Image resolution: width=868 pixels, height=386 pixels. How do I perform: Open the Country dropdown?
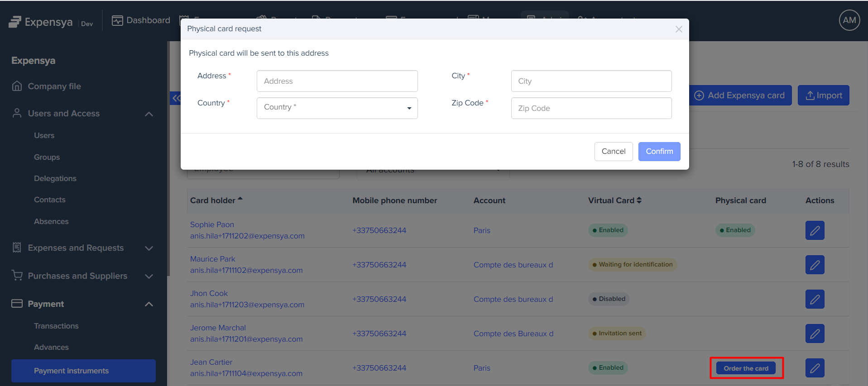pos(337,108)
